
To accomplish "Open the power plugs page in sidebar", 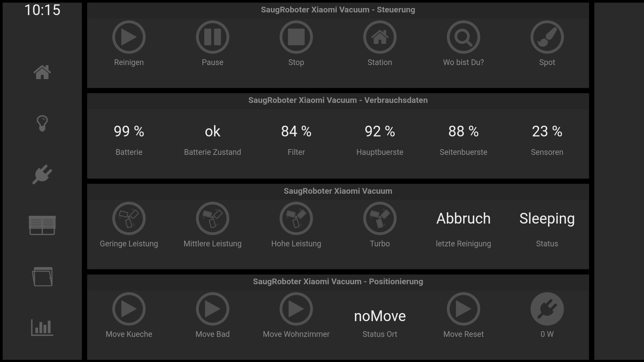I will [42, 174].
